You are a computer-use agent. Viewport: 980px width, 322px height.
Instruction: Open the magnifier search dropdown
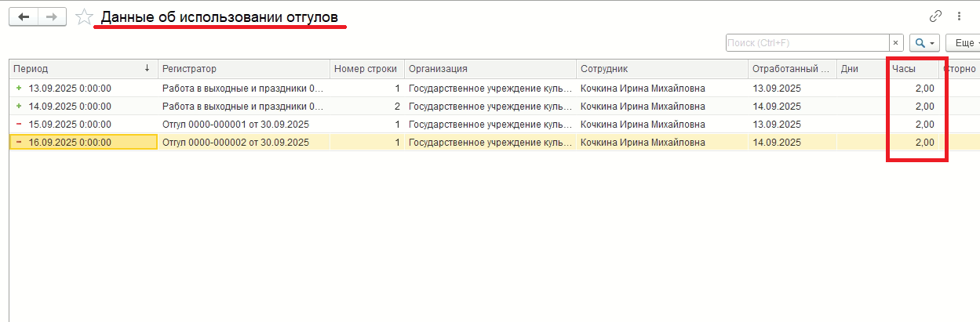(924, 42)
